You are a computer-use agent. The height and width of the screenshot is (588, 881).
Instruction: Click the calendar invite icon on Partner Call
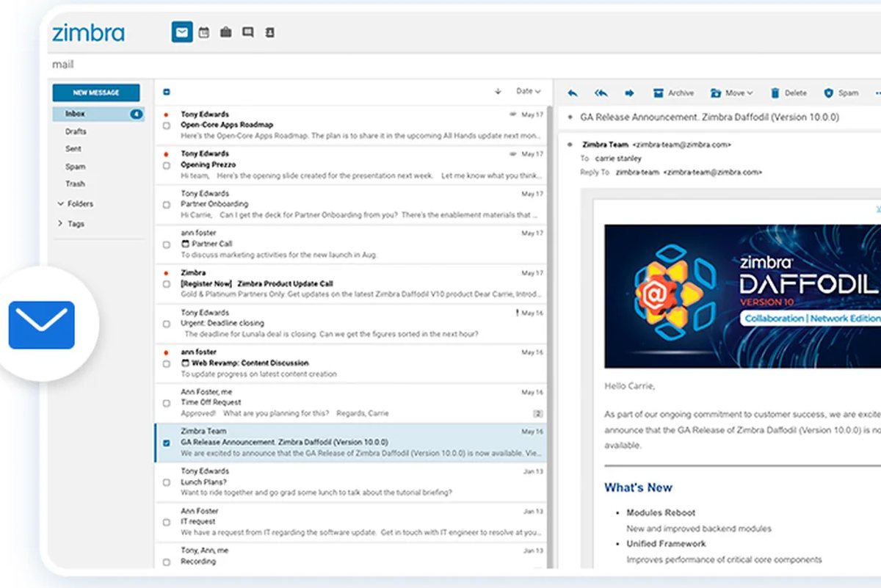point(185,244)
